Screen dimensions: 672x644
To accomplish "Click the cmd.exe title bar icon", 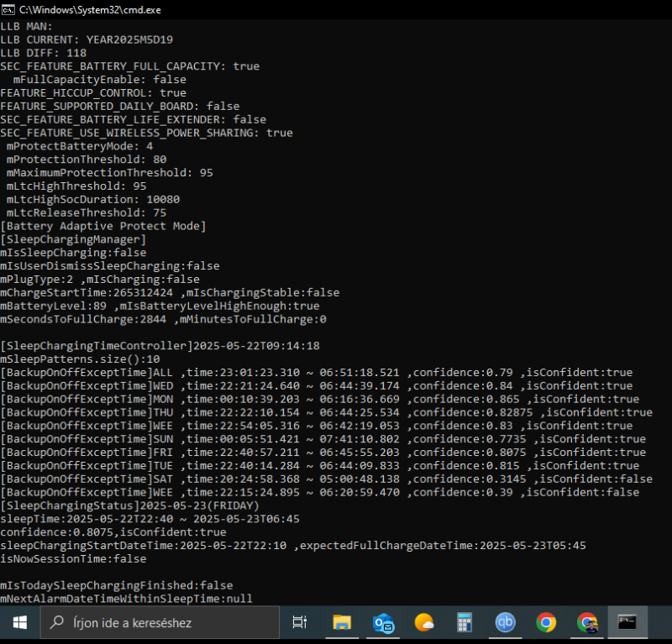I will [x=8, y=9].
